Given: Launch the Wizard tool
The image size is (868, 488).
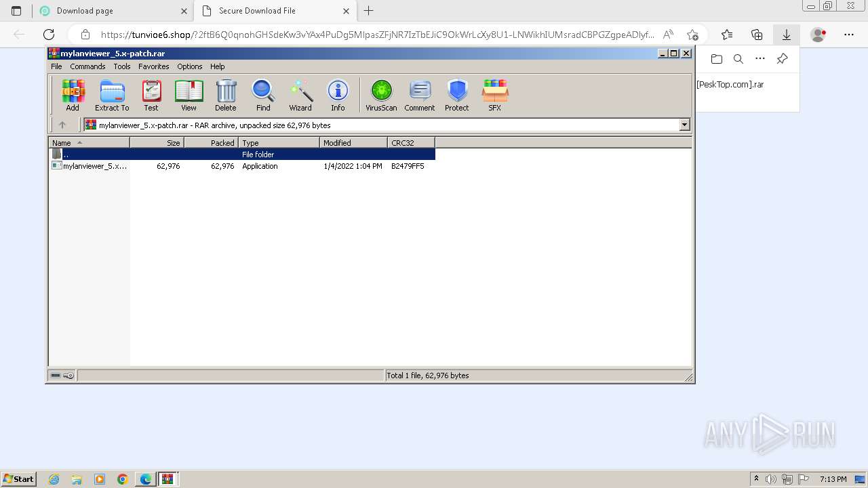Looking at the screenshot, I should coord(300,96).
